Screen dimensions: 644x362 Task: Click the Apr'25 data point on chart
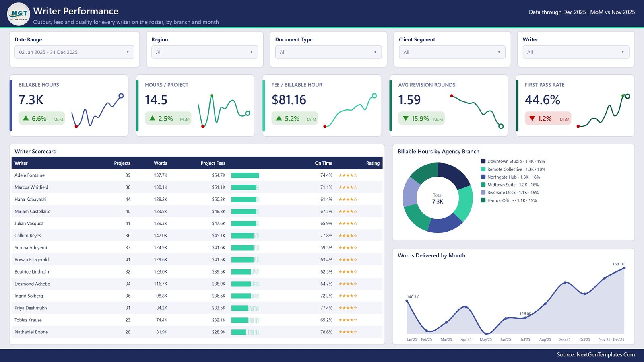[x=466, y=307]
